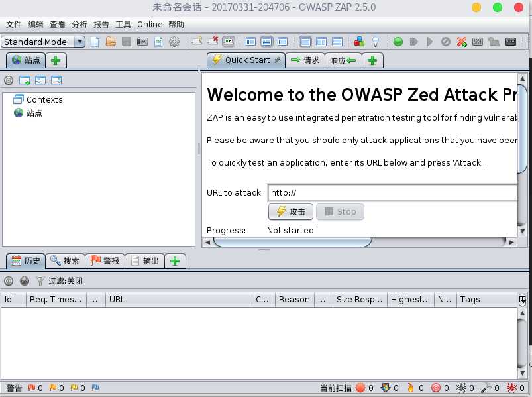Screen dimensions: 532x397
Task: Click the Persist Session save icon
Action: [x=127, y=42]
